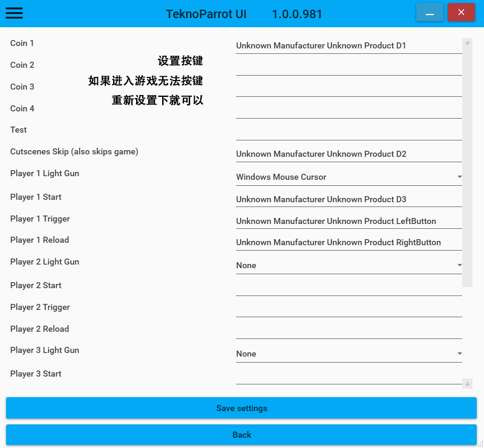Viewport: 484px width, 448px height.
Task: Click the Coin 4 input field
Action: (x=348, y=110)
